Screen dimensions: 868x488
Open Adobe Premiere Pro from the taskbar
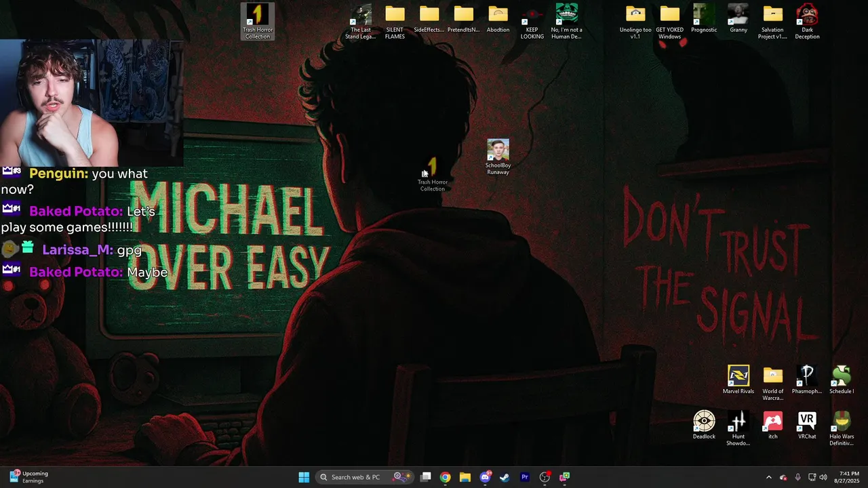click(524, 477)
